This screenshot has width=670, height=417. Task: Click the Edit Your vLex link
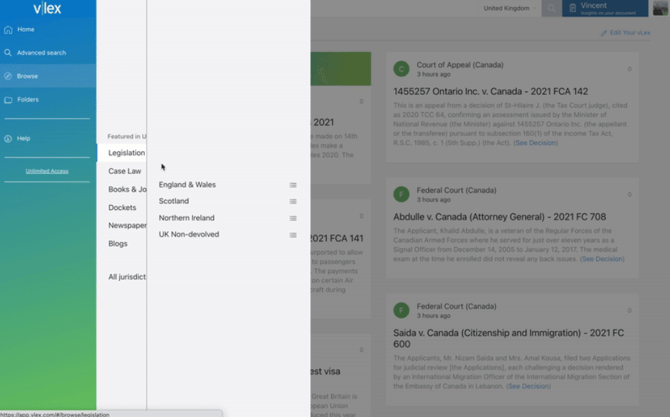pos(630,33)
